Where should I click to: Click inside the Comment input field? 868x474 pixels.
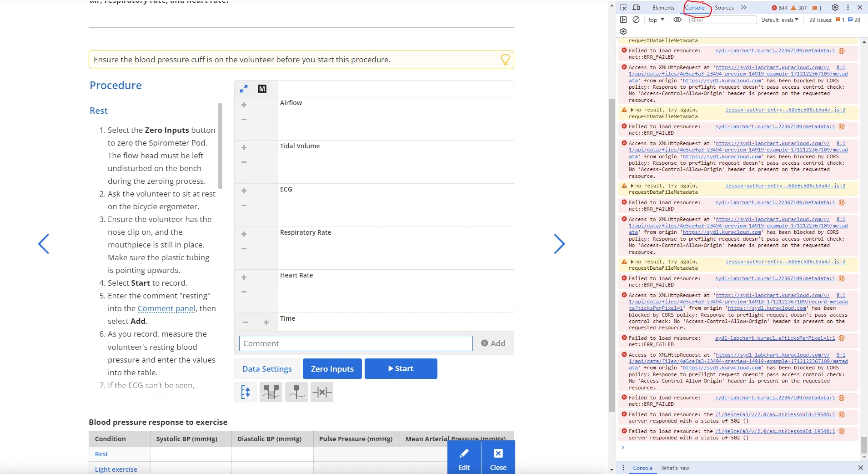pyautogui.click(x=355, y=343)
